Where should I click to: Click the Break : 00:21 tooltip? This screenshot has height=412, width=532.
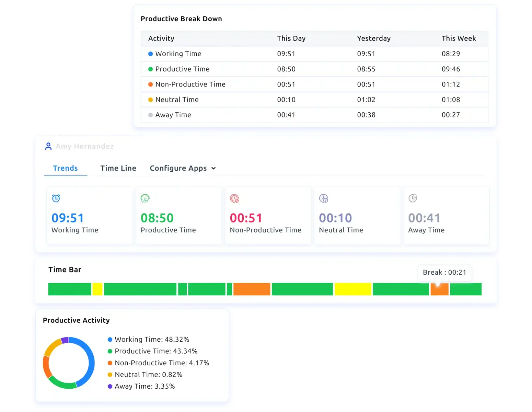[444, 273]
